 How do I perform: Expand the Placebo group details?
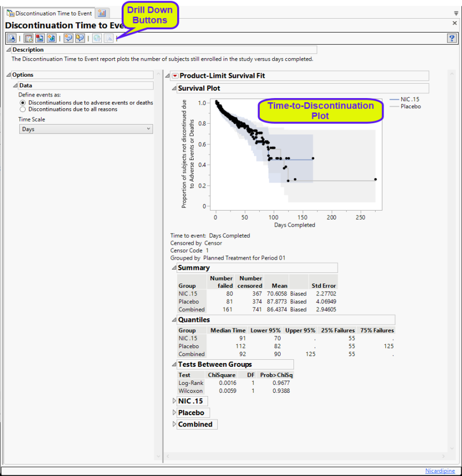coord(174,413)
